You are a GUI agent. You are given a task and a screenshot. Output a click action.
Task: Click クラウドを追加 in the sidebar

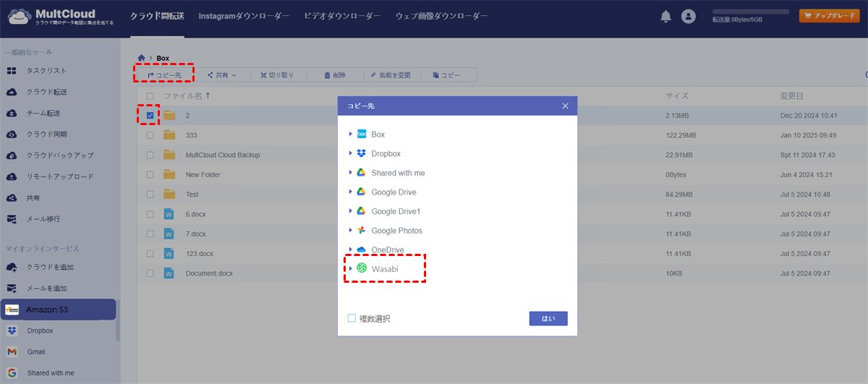(50, 267)
